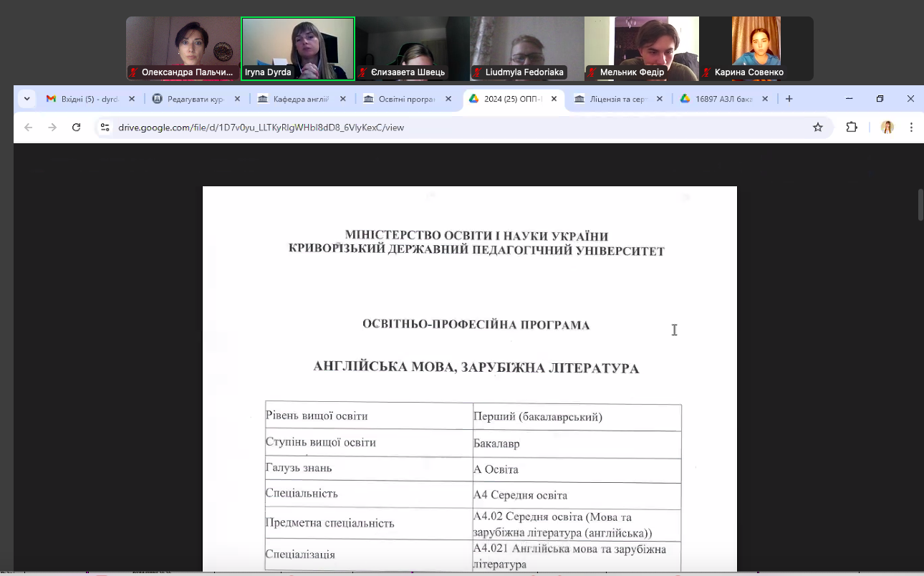Open the browser Extensions puzzle icon

click(x=852, y=127)
